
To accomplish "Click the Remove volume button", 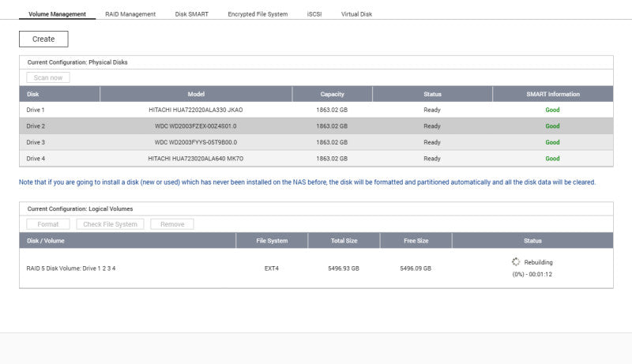I will tap(172, 224).
